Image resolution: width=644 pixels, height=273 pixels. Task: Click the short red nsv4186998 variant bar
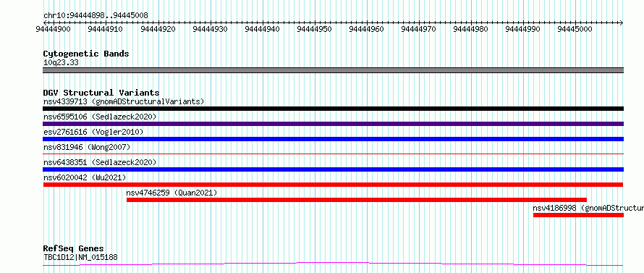click(578, 215)
